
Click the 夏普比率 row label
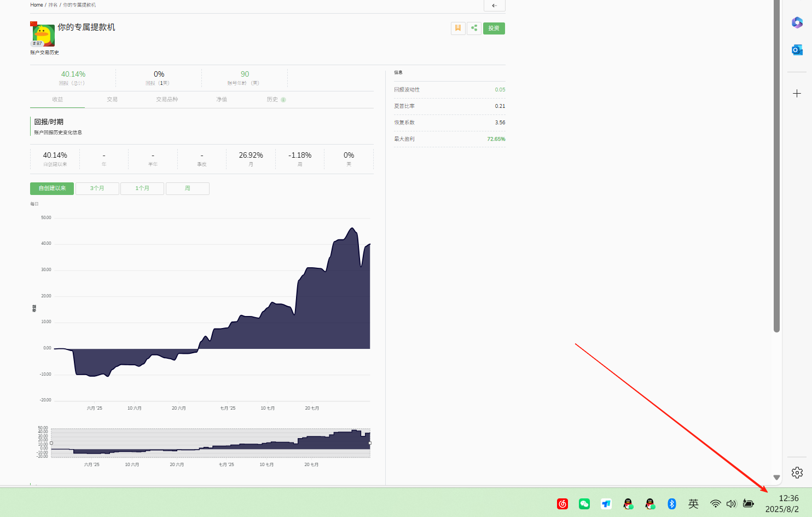point(404,106)
